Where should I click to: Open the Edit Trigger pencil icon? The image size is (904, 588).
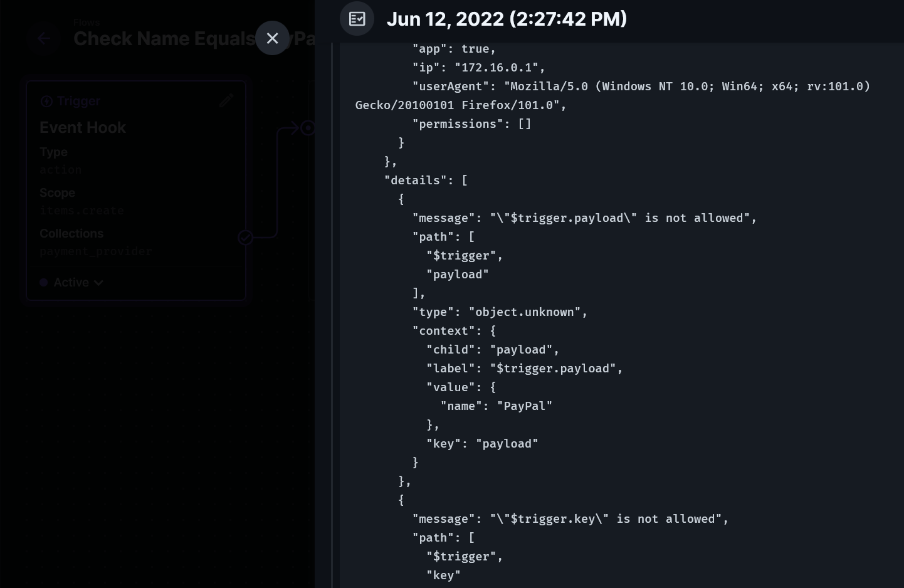pyautogui.click(x=226, y=100)
